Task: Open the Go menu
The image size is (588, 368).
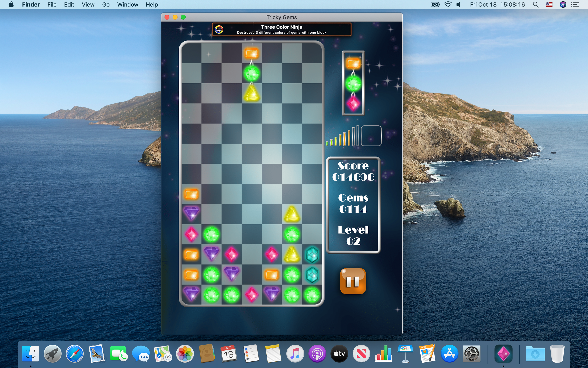Action: pyautogui.click(x=106, y=4)
